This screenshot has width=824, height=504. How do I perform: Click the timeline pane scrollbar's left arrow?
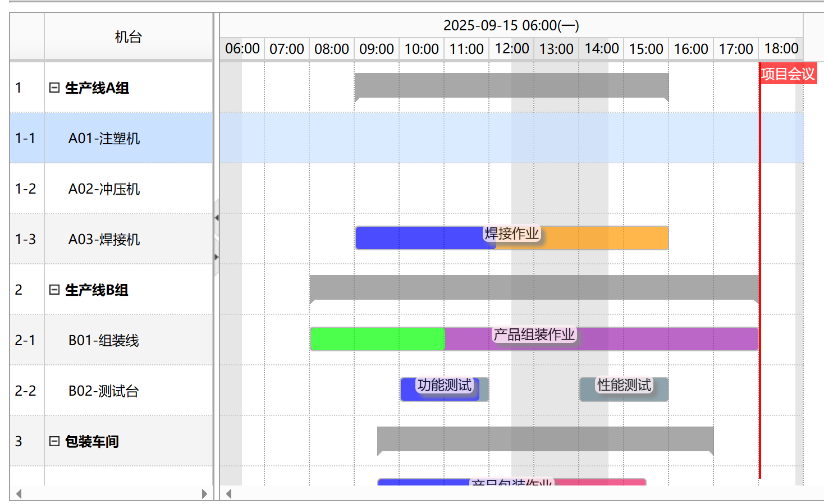(228, 494)
